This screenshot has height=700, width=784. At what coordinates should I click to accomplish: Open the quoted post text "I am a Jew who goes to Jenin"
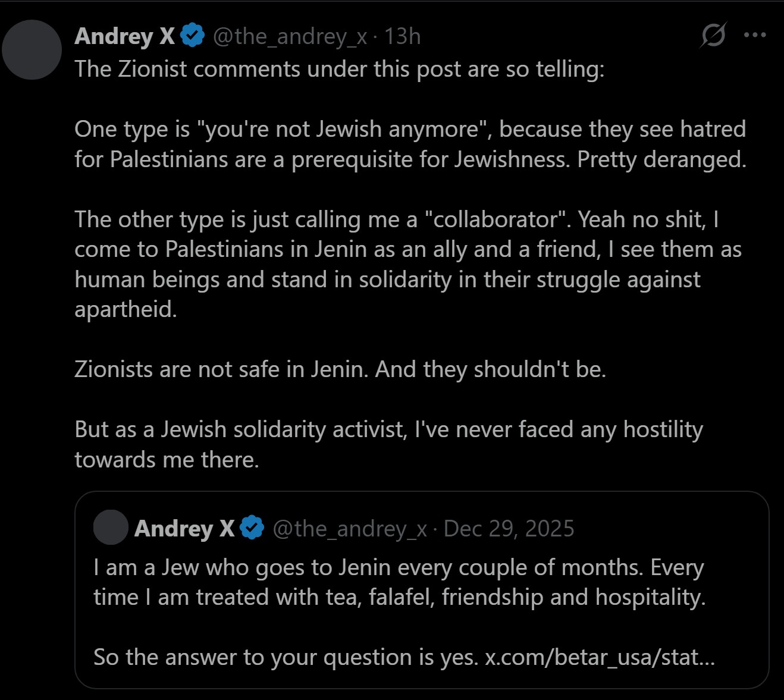click(x=399, y=582)
